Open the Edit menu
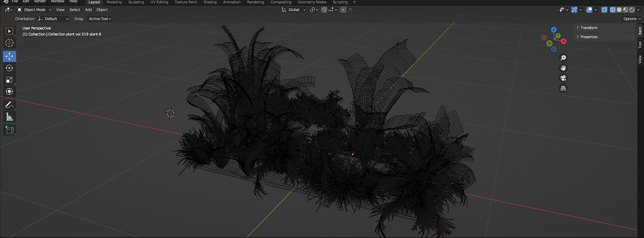 pyautogui.click(x=26, y=1)
